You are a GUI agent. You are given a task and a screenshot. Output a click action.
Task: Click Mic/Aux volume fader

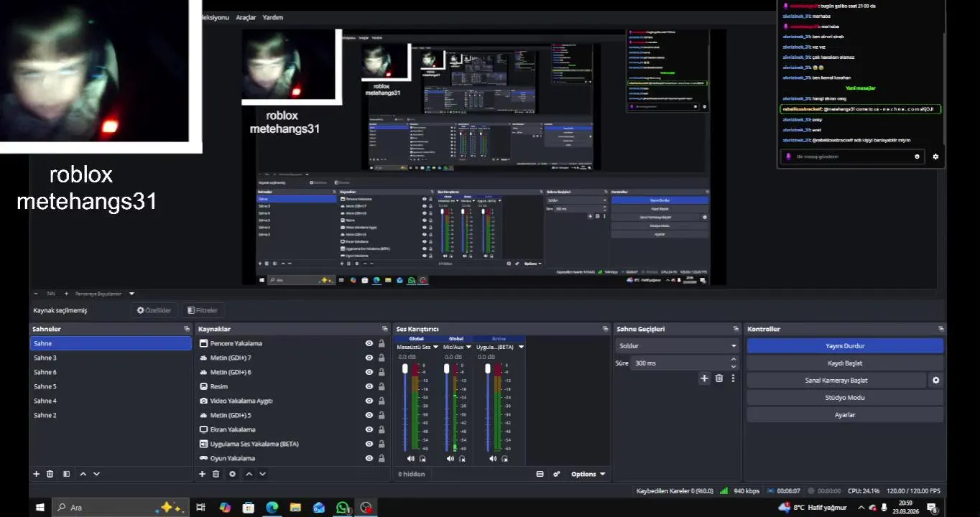click(x=446, y=368)
